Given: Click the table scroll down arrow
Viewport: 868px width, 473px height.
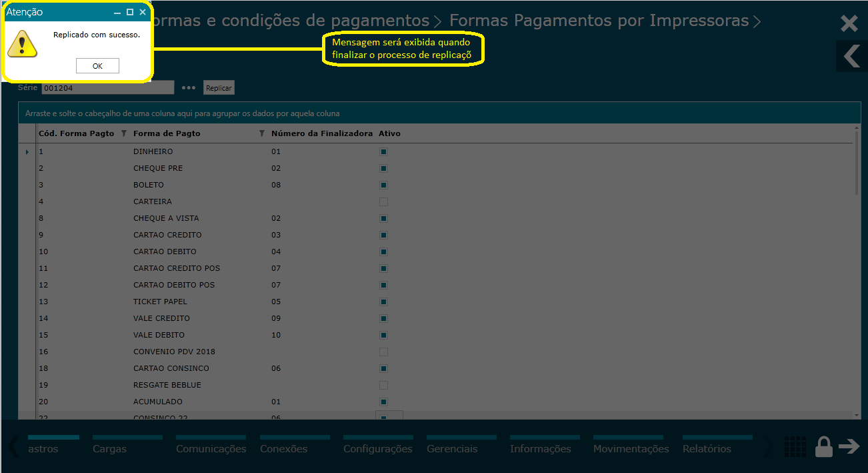Looking at the screenshot, I should [857, 415].
